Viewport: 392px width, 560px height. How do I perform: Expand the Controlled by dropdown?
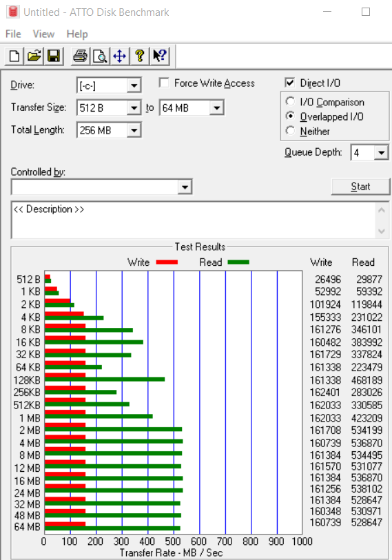click(x=185, y=187)
